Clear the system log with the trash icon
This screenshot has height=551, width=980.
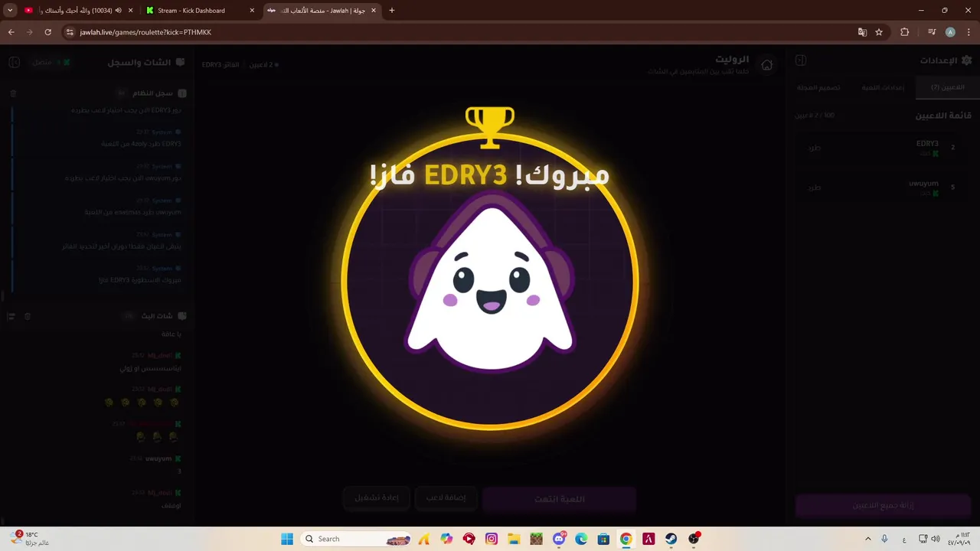pyautogui.click(x=13, y=93)
